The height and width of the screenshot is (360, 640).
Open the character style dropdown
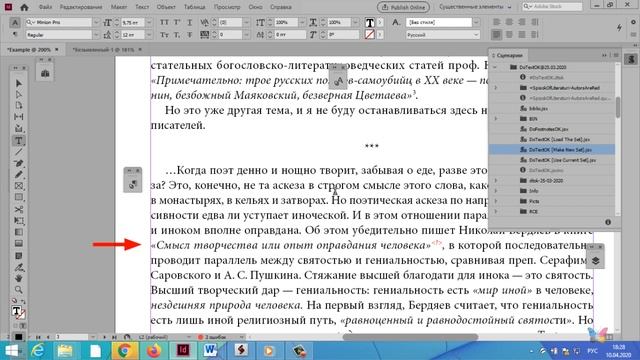pos(476,22)
